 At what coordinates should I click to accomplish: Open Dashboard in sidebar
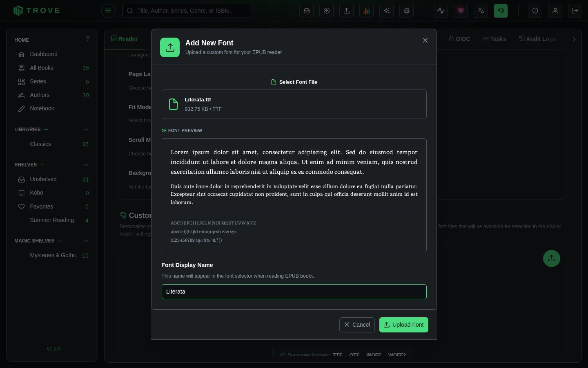pos(52,54)
